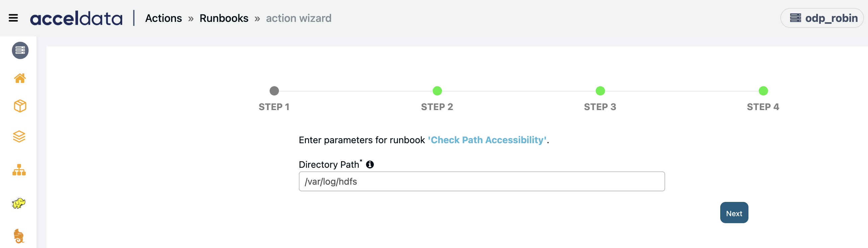Click the acceldata logo
Viewport: 868px width, 248px height.
(x=76, y=18)
